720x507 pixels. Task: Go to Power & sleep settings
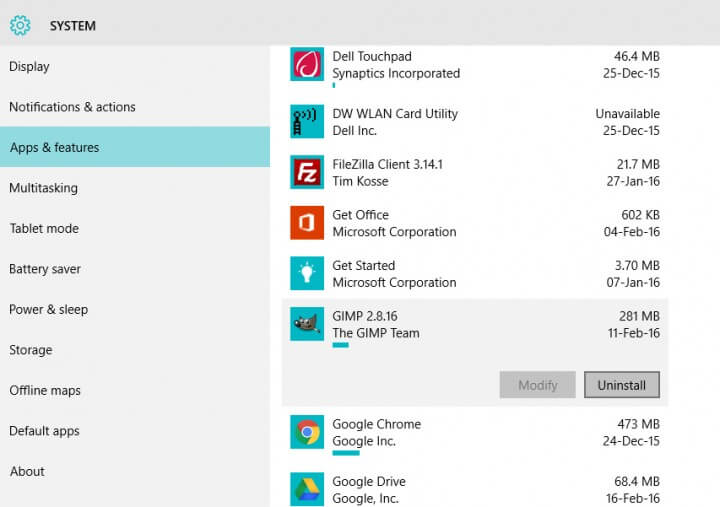pos(135,309)
